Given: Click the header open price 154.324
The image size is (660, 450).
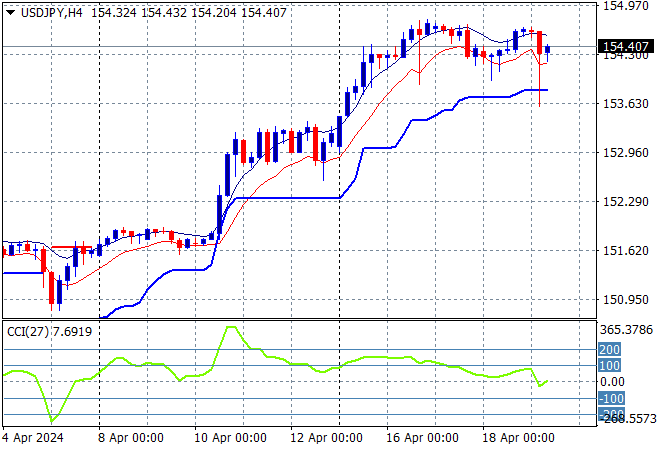Looking at the screenshot, I should pyautogui.click(x=114, y=13).
